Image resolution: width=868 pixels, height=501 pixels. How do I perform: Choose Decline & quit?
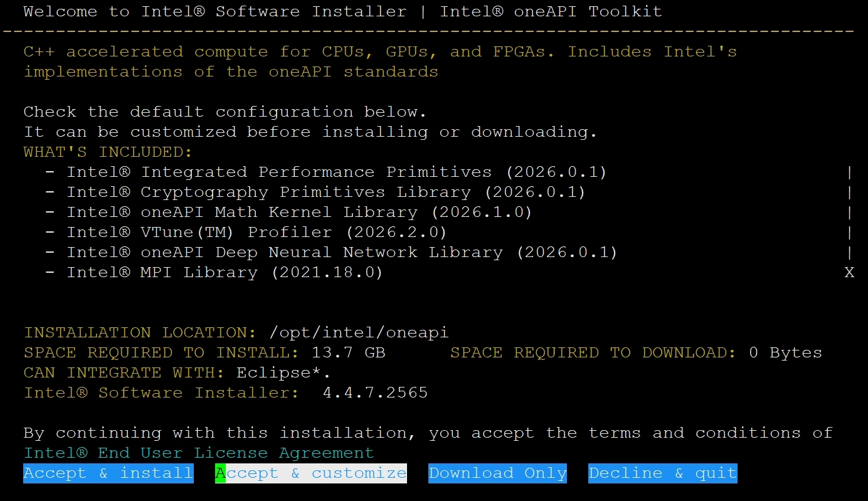coord(663,473)
